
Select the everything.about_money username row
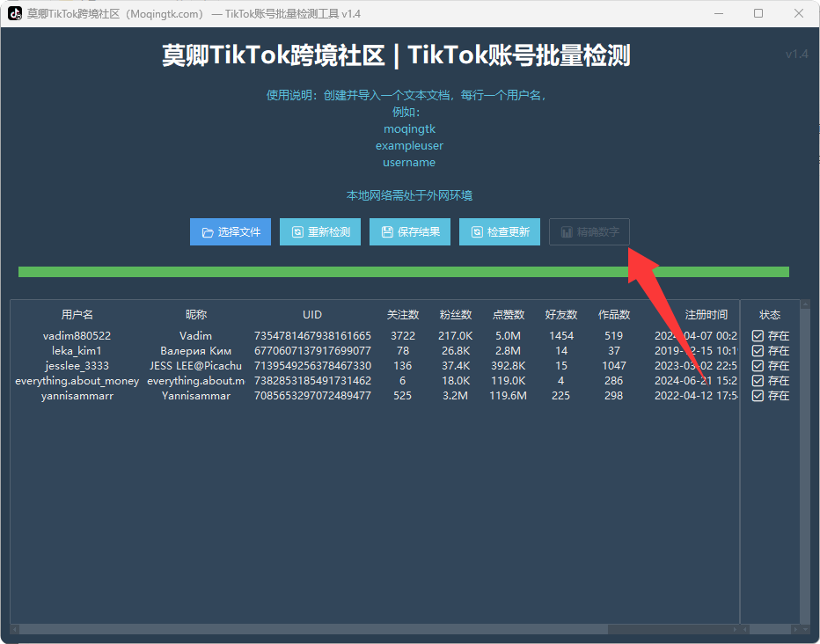77,381
